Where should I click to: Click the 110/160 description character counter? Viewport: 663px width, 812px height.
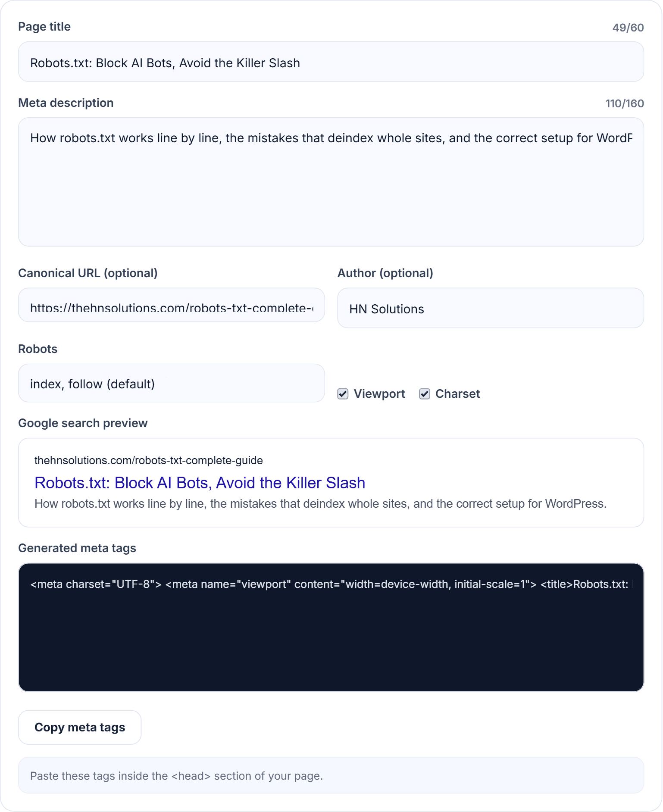click(x=625, y=103)
